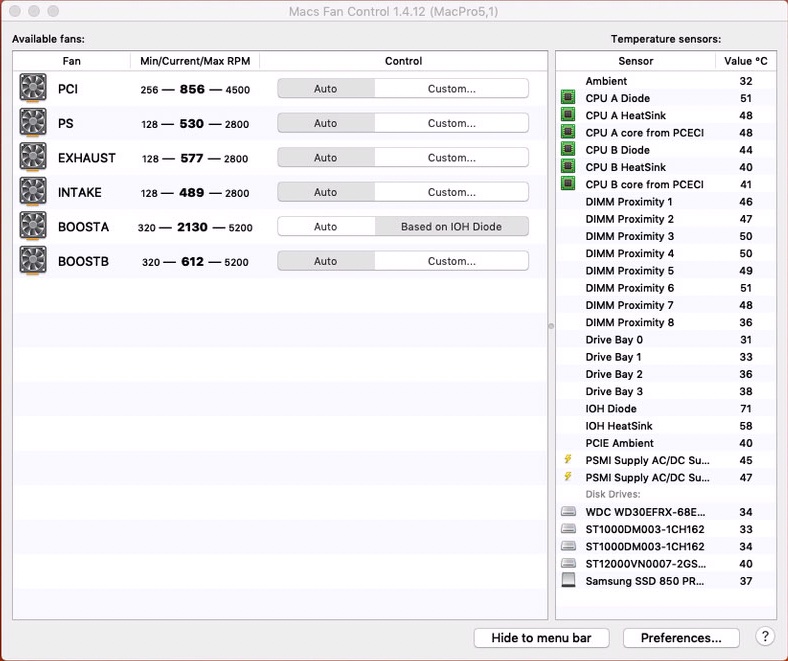Viewport: 788px width, 661px height.
Task: Click the BOOSTA current RPM value 2130
Action: click(x=192, y=227)
